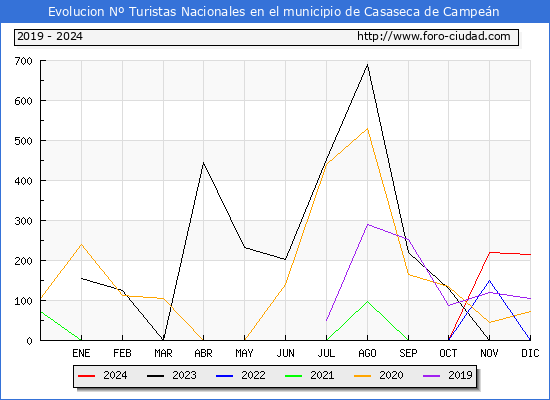
Task: Click the JUL month axis label
Action: pos(326,353)
